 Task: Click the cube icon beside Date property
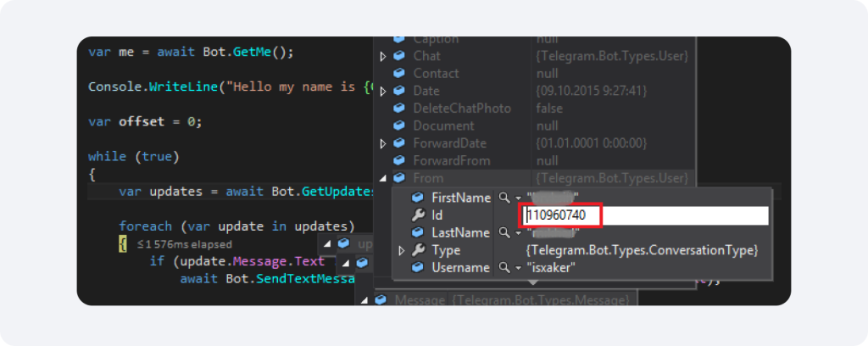(398, 91)
